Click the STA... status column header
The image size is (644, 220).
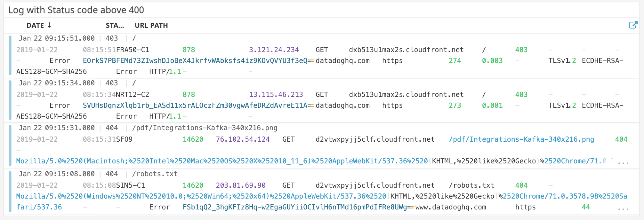(x=115, y=26)
